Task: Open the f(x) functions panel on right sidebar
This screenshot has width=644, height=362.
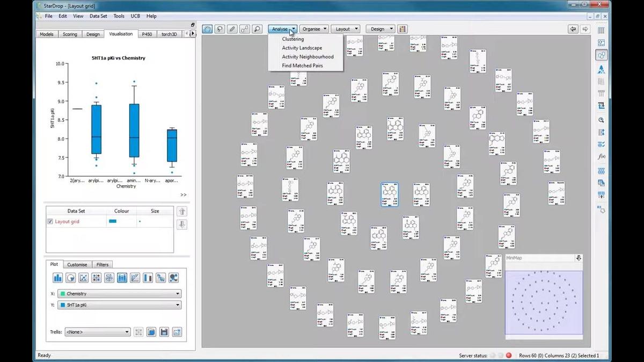Action: pos(601,155)
